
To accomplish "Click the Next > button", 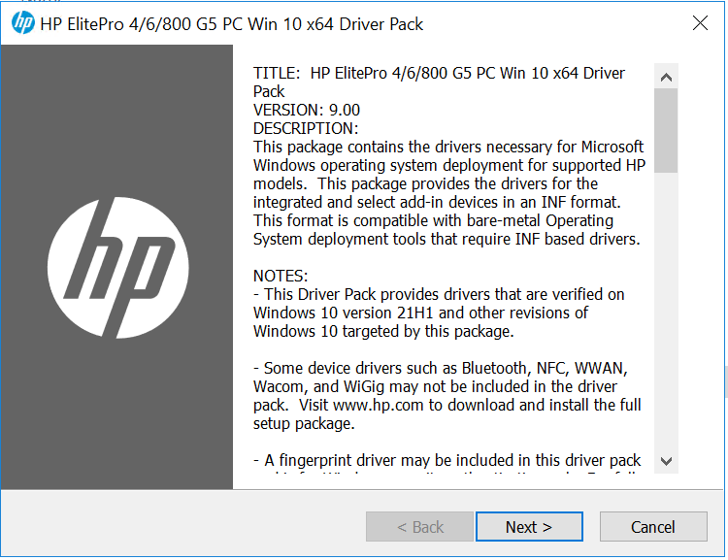I will pyautogui.click(x=529, y=527).
